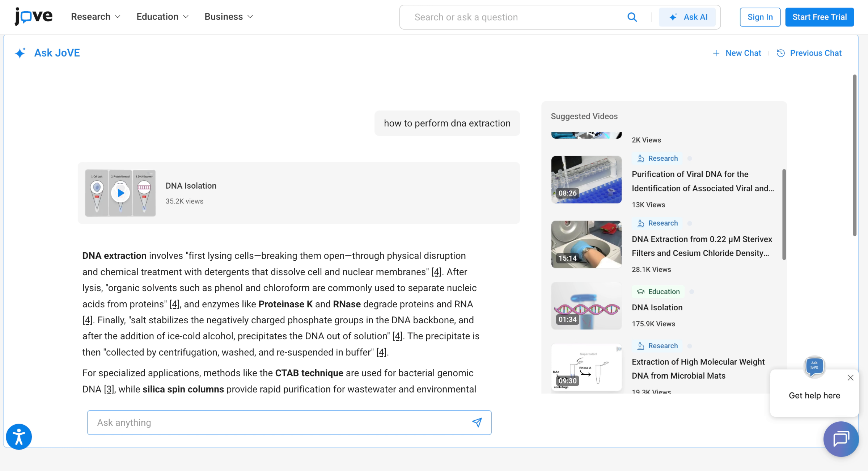Click citation [3] after bacterial genomic DNA
Viewport: 868px width, 471px height.
(109, 389)
